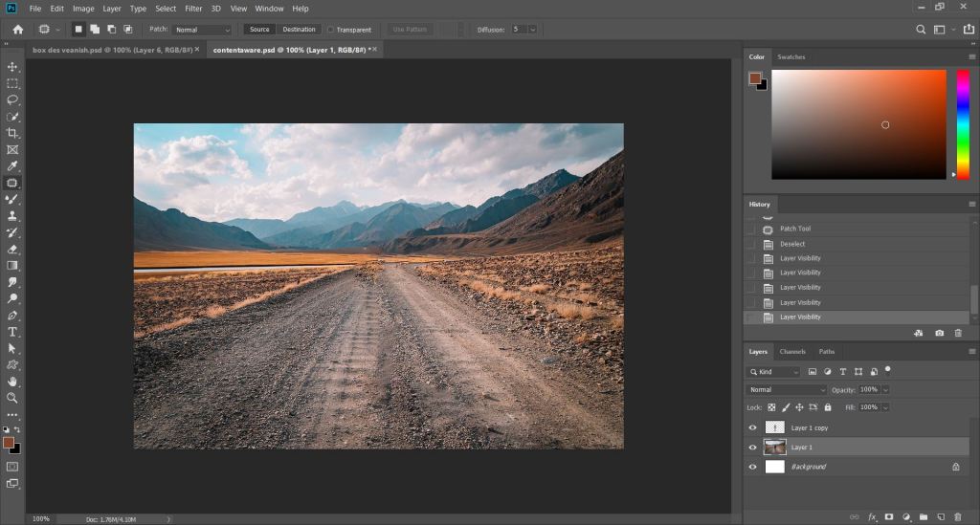The height and width of the screenshot is (525, 980).
Task: Pick the Crop tool in toolbar
Action: tap(12, 133)
